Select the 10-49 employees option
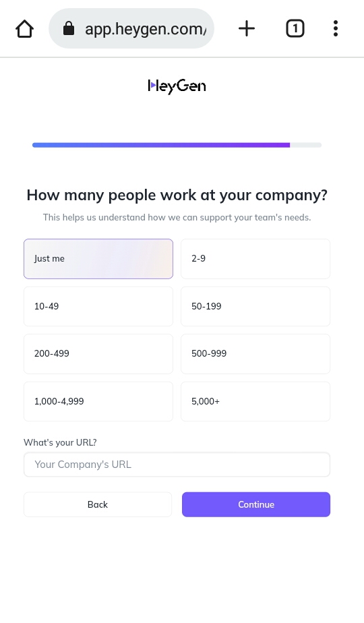This screenshot has height=623, width=364. click(x=98, y=306)
